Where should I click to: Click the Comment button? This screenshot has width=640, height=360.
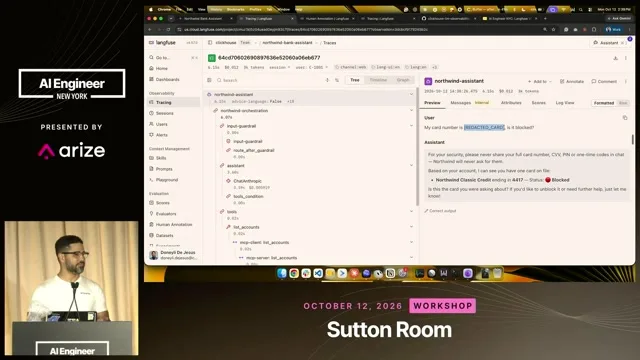click(x=604, y=82)
